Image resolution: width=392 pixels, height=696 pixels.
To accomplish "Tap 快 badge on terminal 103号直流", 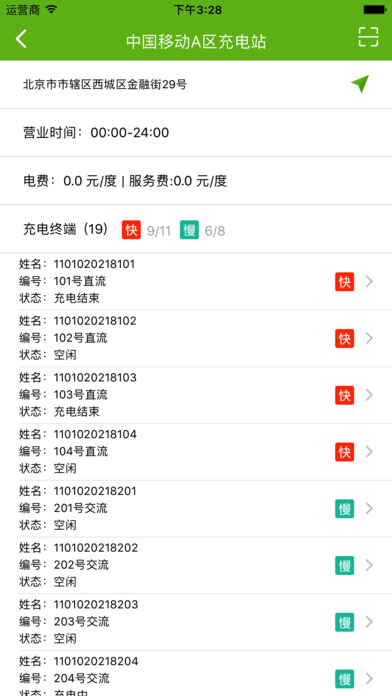I will 345,395.
